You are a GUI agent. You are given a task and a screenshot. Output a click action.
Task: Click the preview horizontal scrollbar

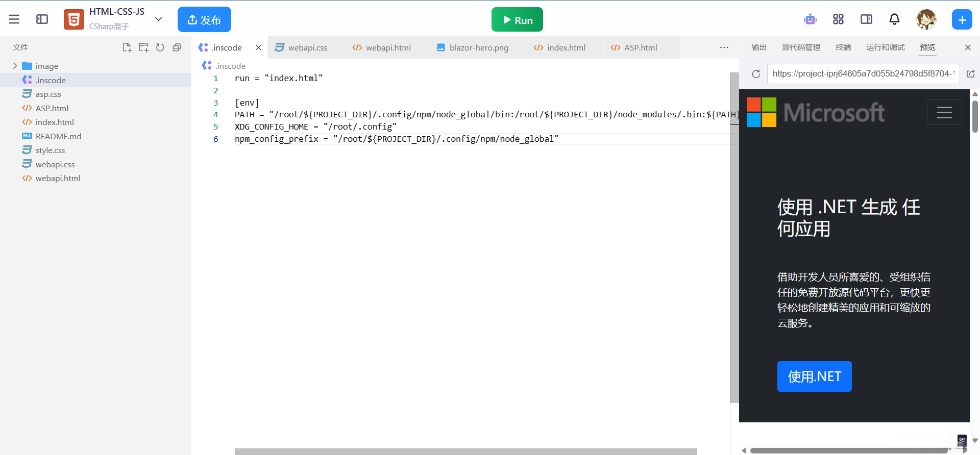[x=849, y=450]
